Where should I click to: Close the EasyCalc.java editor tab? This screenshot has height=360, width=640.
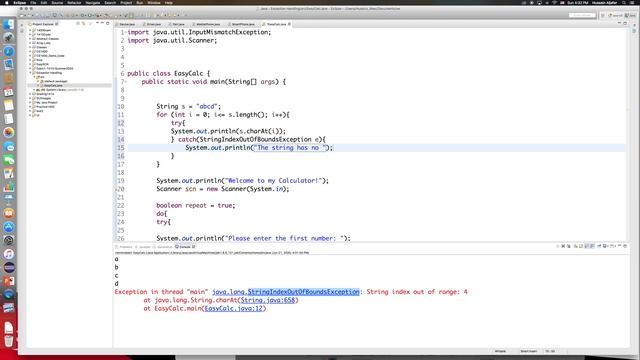coord(289,24)
